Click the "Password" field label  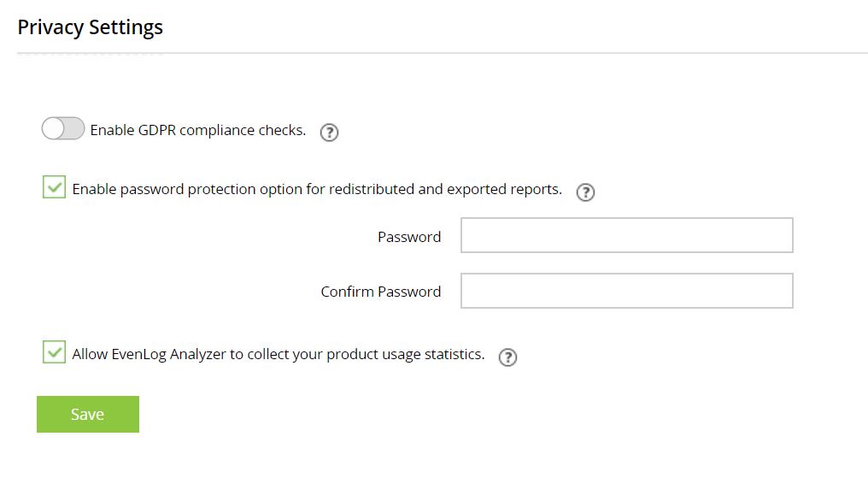409,237
